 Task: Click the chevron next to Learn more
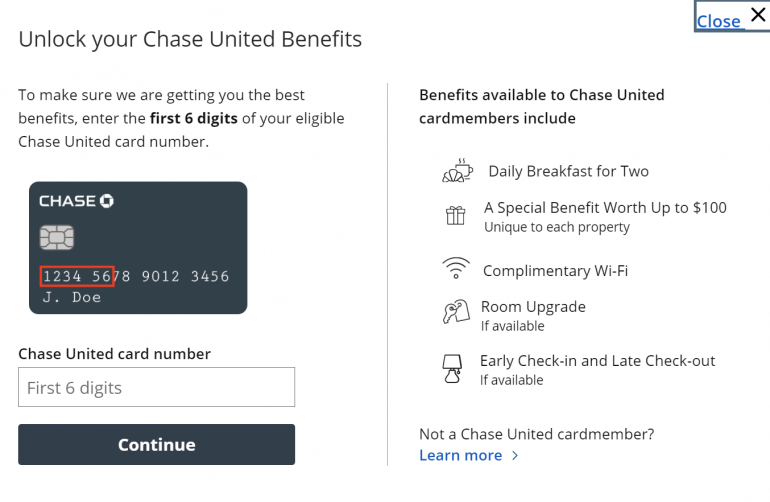(x=515, y=456)
